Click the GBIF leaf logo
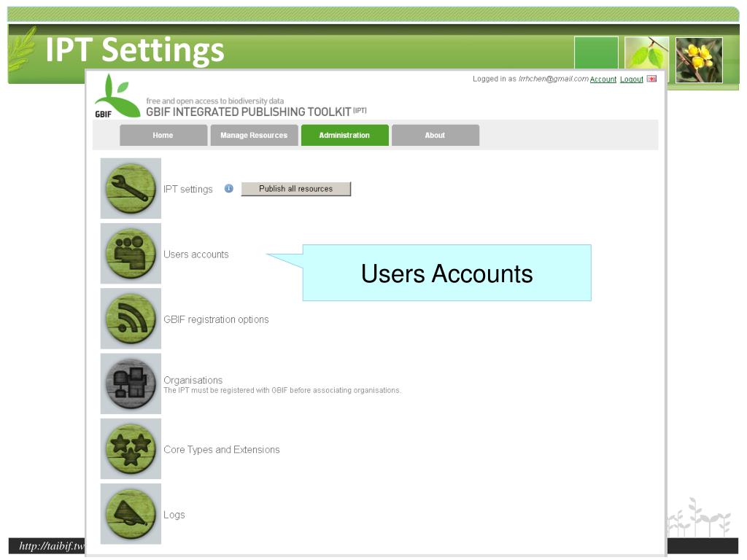Viewport: 747px width, 560px height. (x=117, y=96)
